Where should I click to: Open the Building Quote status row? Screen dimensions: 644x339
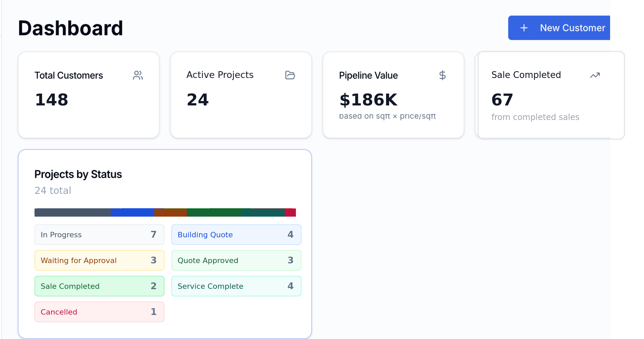pos(236,235)
